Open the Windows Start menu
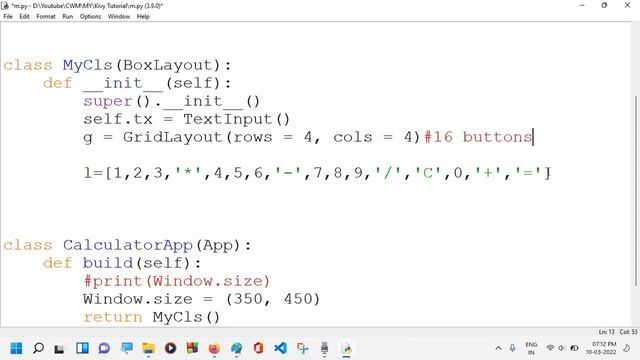 [x=16, y=348]
